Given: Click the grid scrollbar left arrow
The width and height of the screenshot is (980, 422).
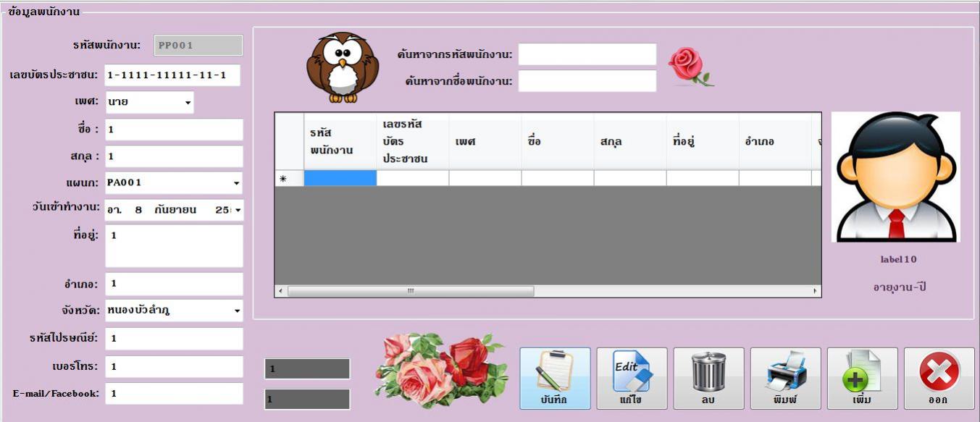Looking at the screenshot, I should click(281, 291).
